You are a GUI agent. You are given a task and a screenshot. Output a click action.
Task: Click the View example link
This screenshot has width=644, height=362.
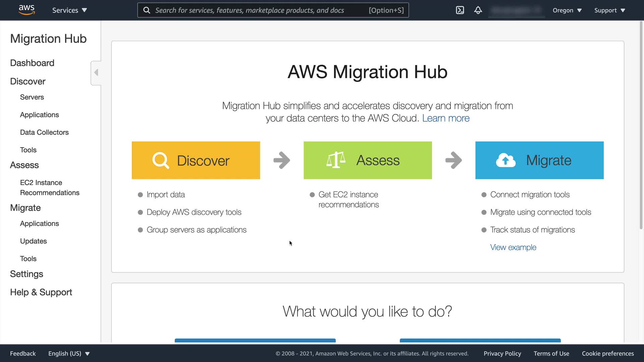click(513, 247)
